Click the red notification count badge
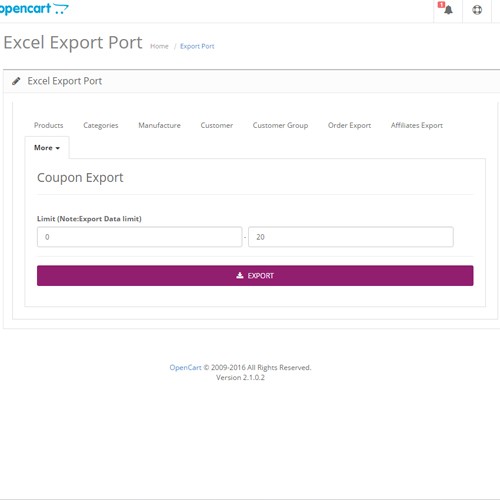This screenshot has width=500, height=500. tap(441, 5)
